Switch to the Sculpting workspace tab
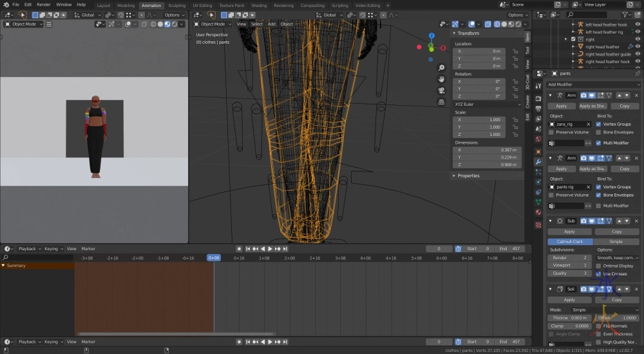 (x=176, y=5)
